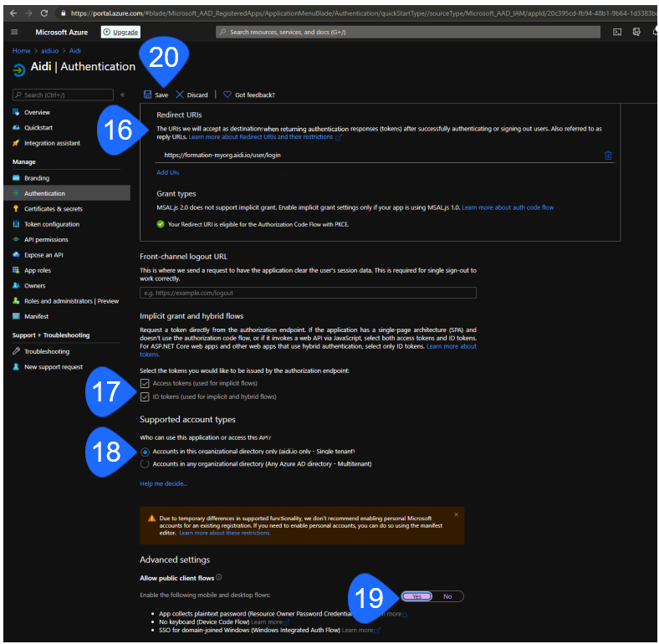Image resolution: width=659 pixels, height=644 pixels.
Task: Go to Token configuration menu item
Action: [x=52, y=224]
